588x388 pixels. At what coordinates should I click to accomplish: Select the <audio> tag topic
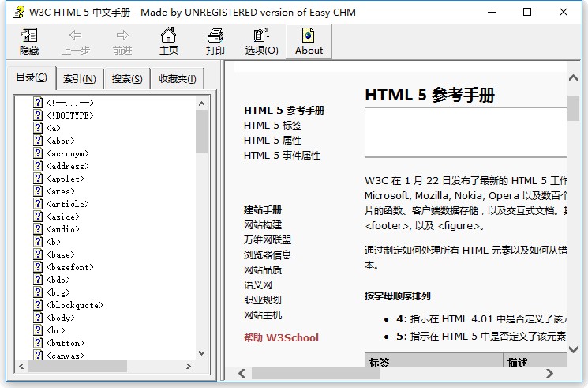63,229
